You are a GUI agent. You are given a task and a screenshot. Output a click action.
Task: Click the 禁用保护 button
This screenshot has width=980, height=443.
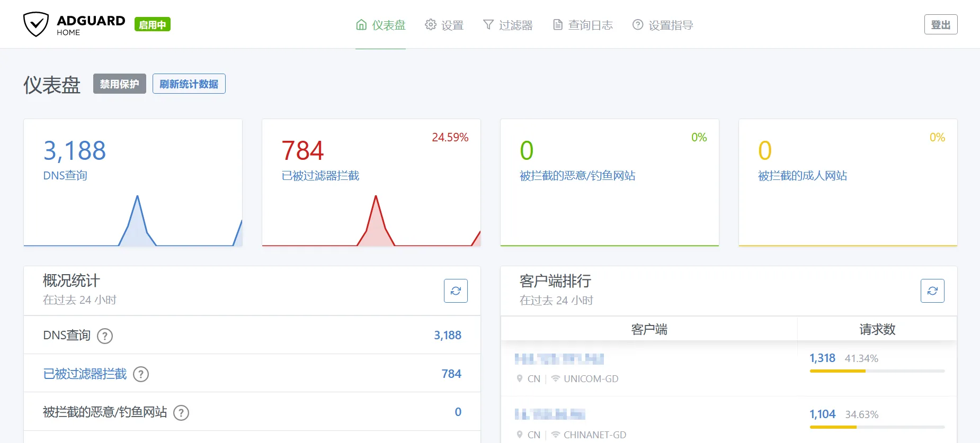point(120,84)
